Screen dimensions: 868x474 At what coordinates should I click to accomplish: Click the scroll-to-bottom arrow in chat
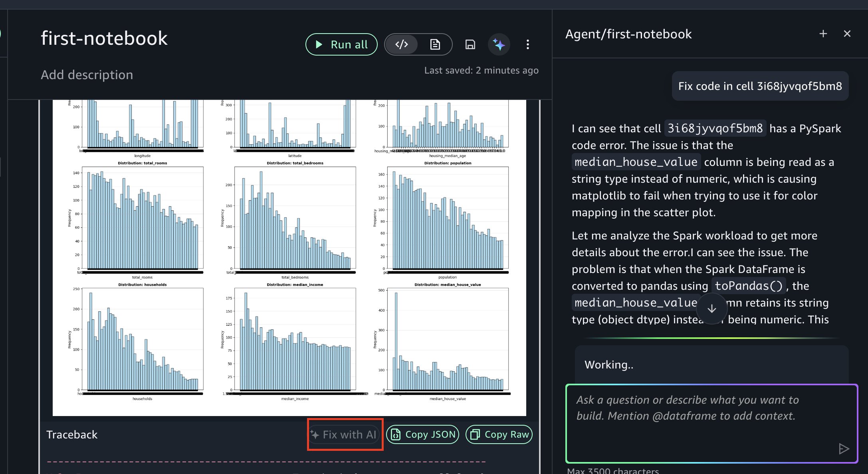[711, 309]
